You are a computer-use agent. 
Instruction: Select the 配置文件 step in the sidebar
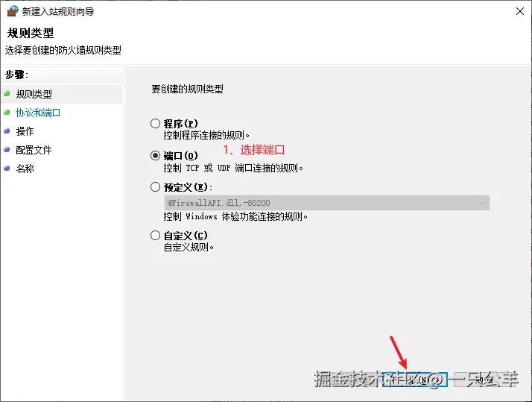34,150
